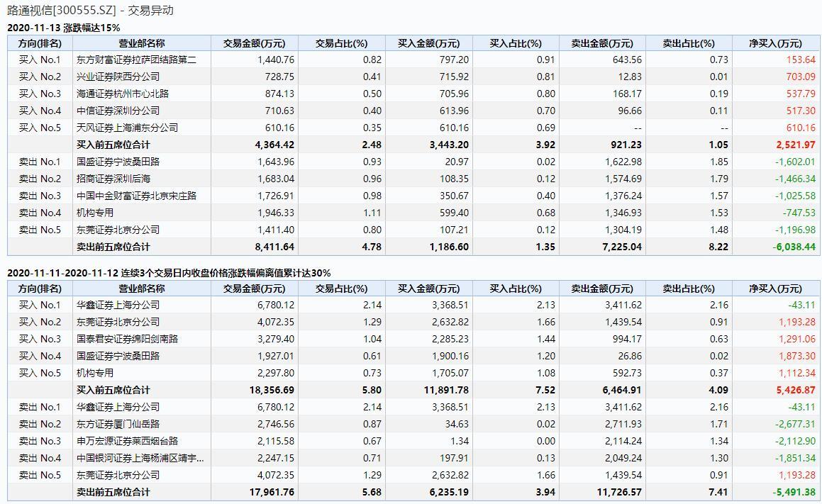Click net value -2,112.90
The image size is (822, 504).
coord(795,441)
